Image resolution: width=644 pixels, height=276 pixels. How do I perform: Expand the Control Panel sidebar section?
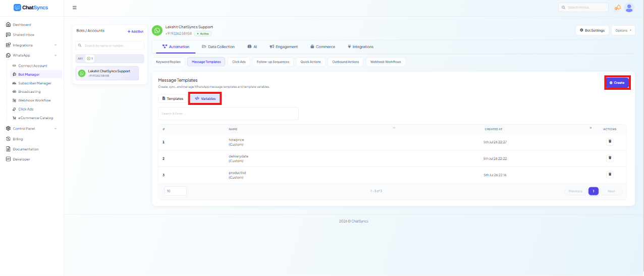pyautogui.click(x=31, y=129)
